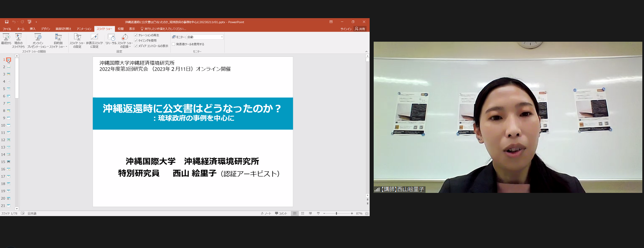
Task: Click the サインイン link
Action: pos(346,29)
